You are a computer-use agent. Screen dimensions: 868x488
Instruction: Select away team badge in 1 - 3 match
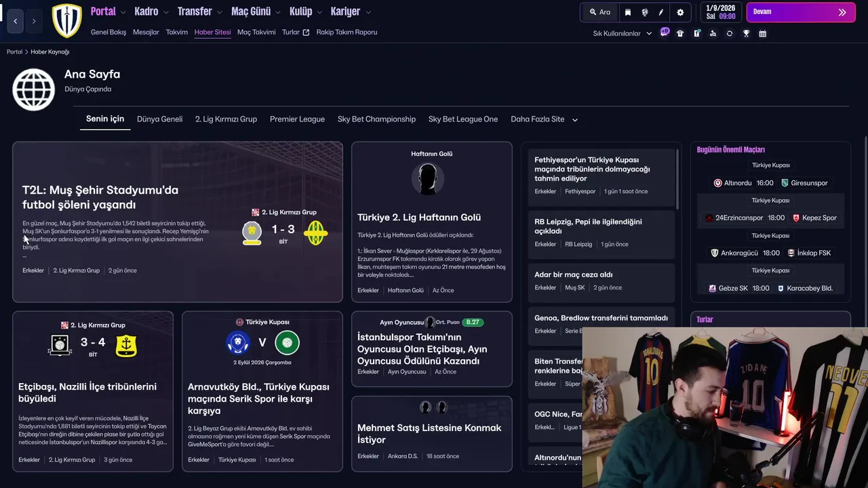pos(315,233)
